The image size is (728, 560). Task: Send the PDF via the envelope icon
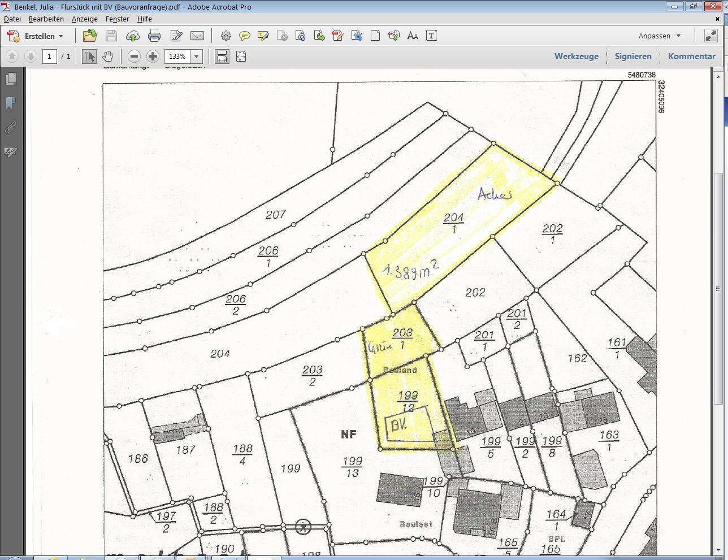click(x=197, y=36)
